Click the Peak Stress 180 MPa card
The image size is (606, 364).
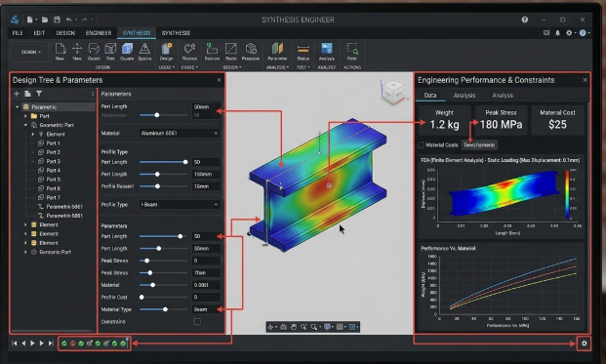pyautogui.click(x=501, y=120)
